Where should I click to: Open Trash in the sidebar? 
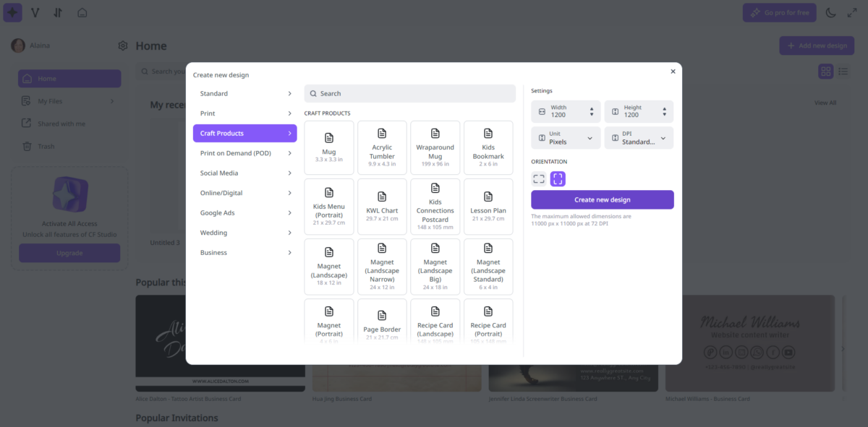point(69,146)
